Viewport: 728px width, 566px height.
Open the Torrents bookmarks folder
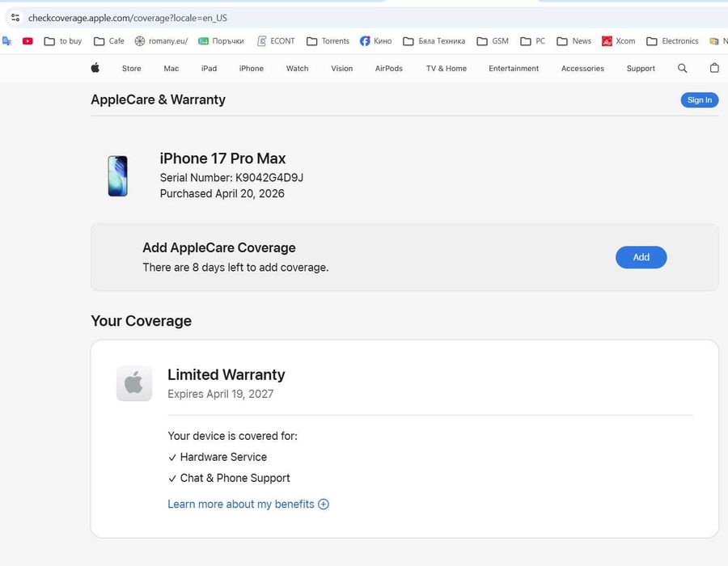point(328,41)
